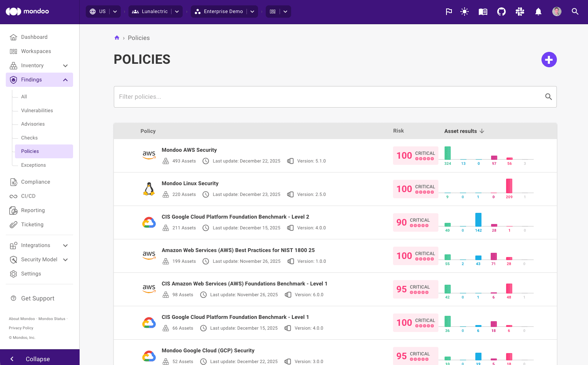Open the user avatar profile picture
The width and height of the screenshot is (588, 365).
click(556, 12)
